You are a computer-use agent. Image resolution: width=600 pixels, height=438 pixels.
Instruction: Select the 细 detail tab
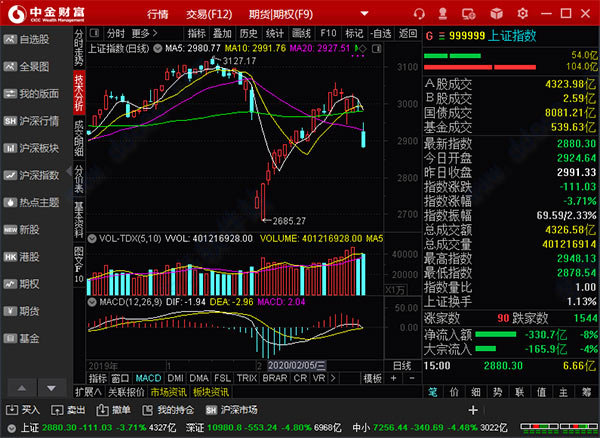click(476, 392)
